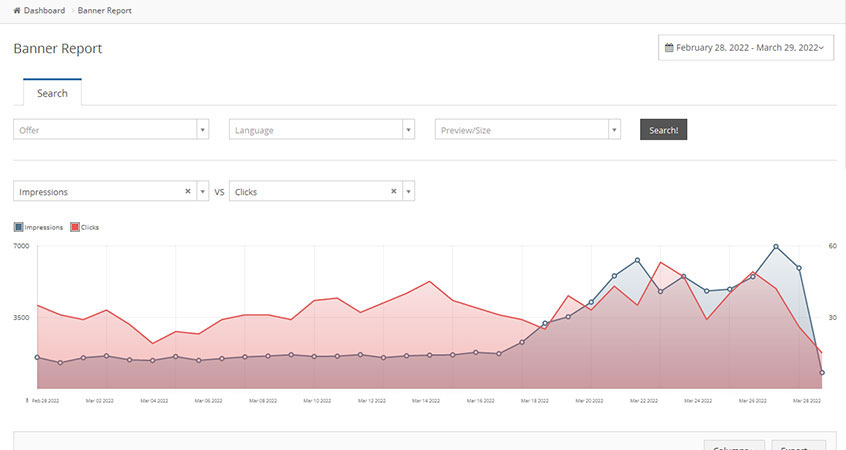This screenshot has width=846, height=450.
Task: Open the Clicks metric dropdown arrow
Action: coord(408,191)
